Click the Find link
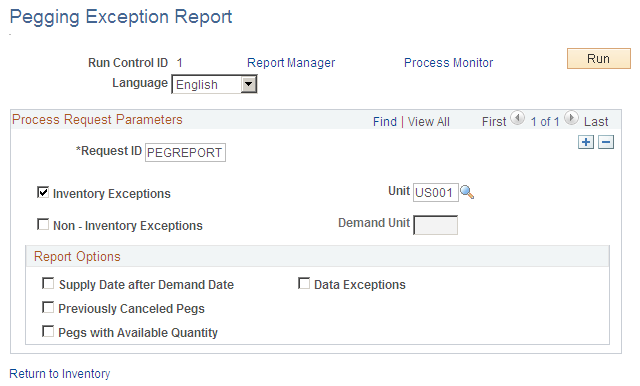 coord(385,122)
